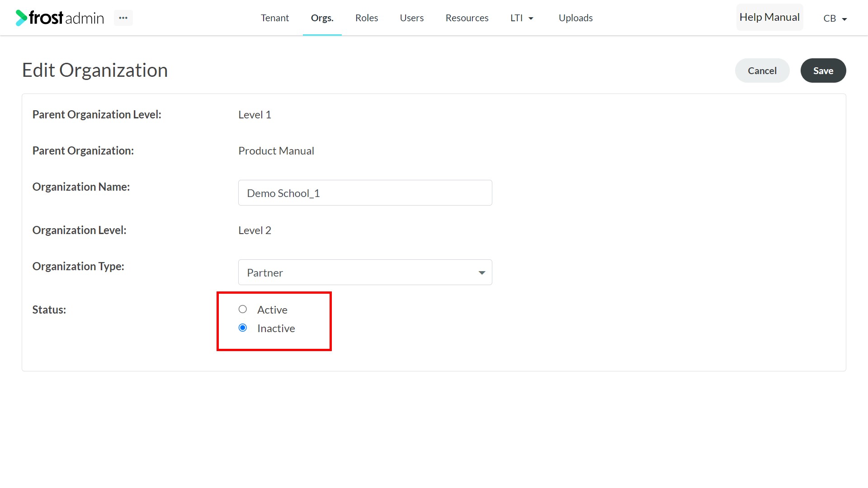Navigate to the Users tab

(x=411, y=18)
